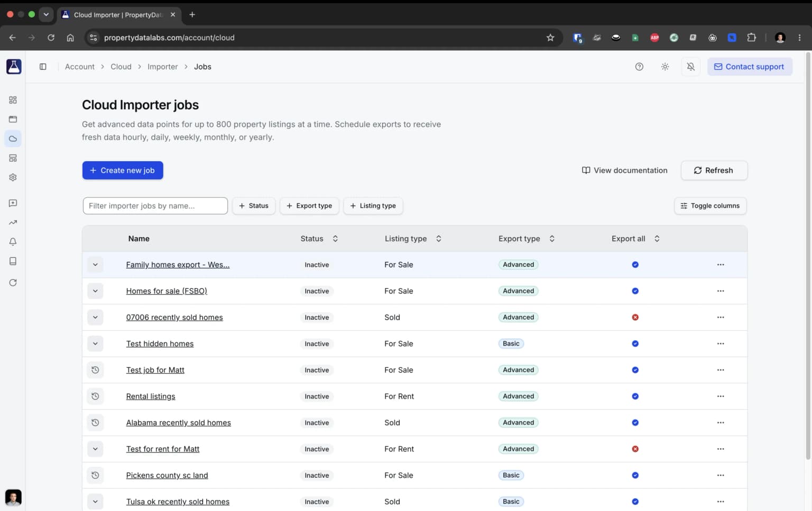Go to Cloud breadcrumb
This screenshot has width=812, height=511.
(121, 67)
